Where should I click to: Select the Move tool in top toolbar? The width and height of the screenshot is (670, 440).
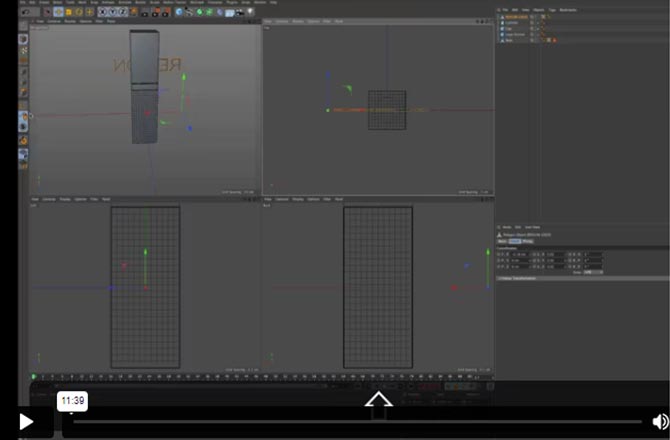58,12
